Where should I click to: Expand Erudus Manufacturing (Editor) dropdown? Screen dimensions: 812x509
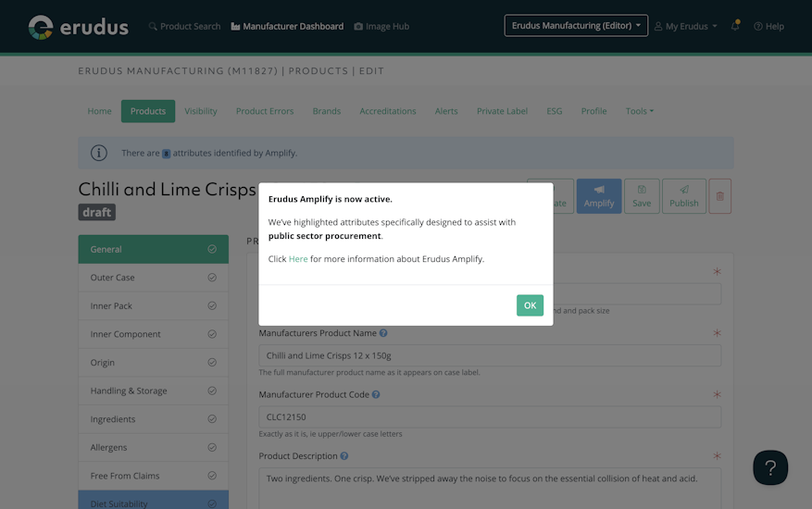click(x=576, y=25)
